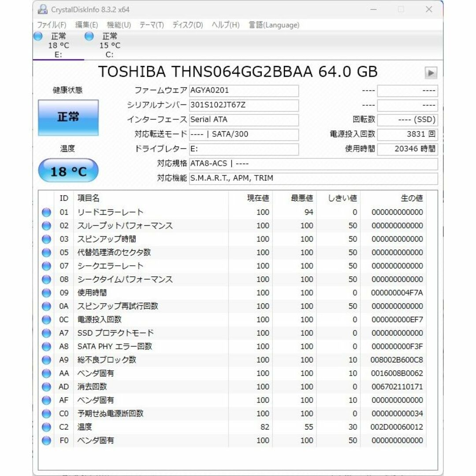Click the status icon for row 01

coord(46,212)
